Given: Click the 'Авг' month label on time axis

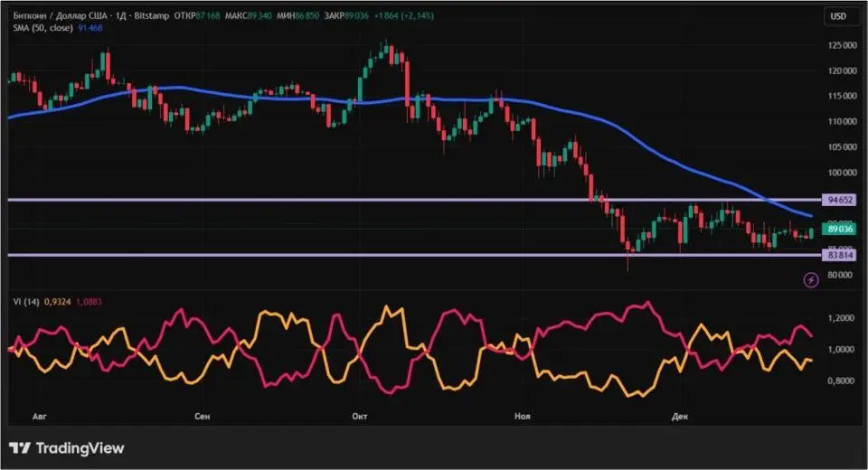Looking at the screenshot, I should [x=39, y=416].
